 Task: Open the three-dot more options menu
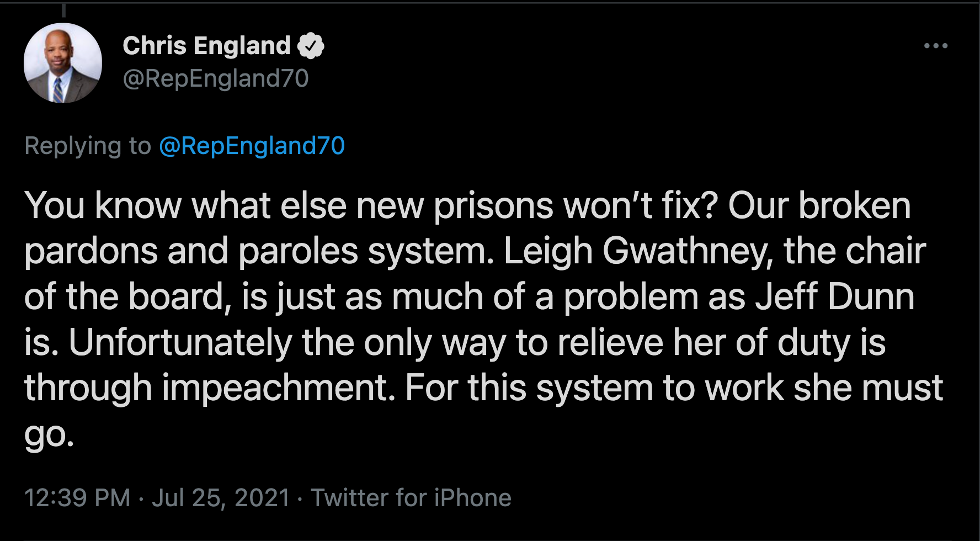[936, 46]
